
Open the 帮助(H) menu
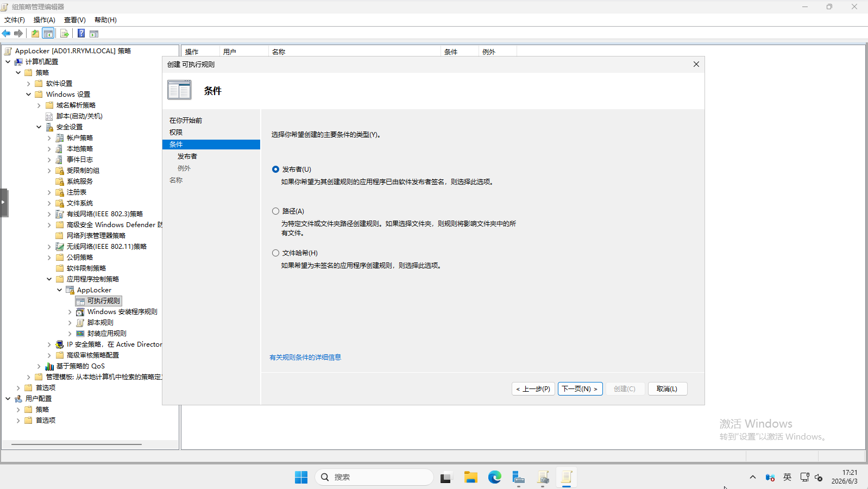pyautogui.click(x=105, y=20)
